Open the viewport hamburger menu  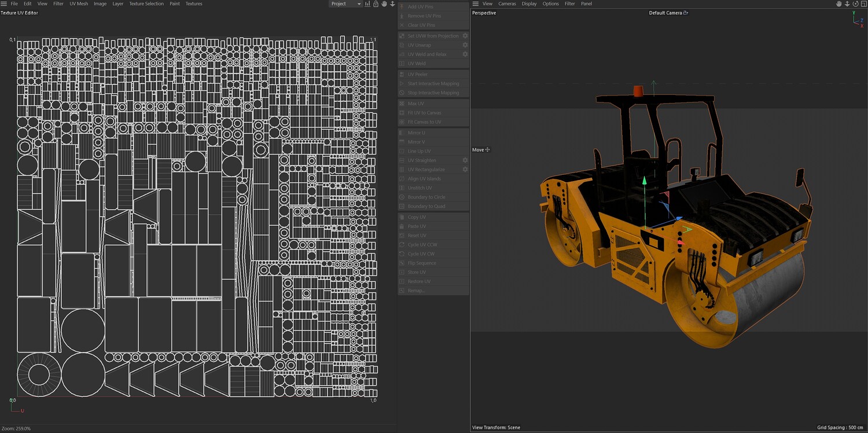pos(476,3)
